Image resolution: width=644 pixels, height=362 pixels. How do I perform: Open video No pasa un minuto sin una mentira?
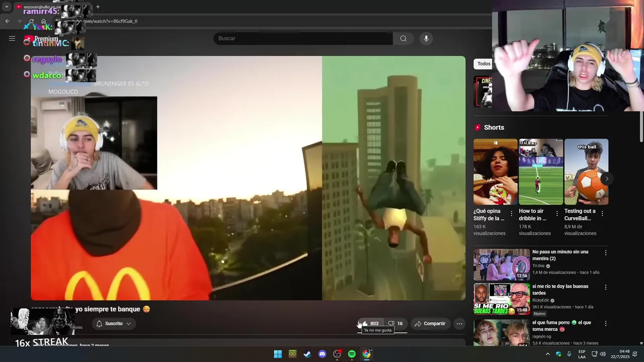coord(560,255)
